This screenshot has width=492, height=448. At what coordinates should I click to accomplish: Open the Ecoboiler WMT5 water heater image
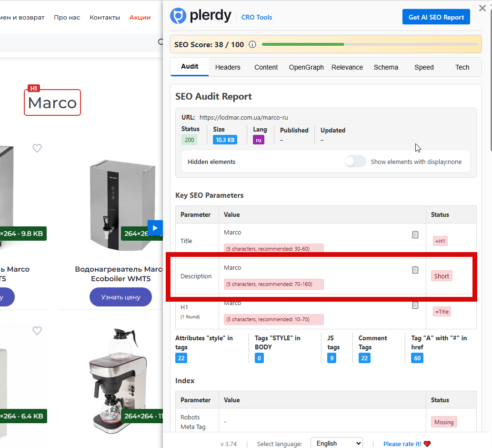click(122, 205)
